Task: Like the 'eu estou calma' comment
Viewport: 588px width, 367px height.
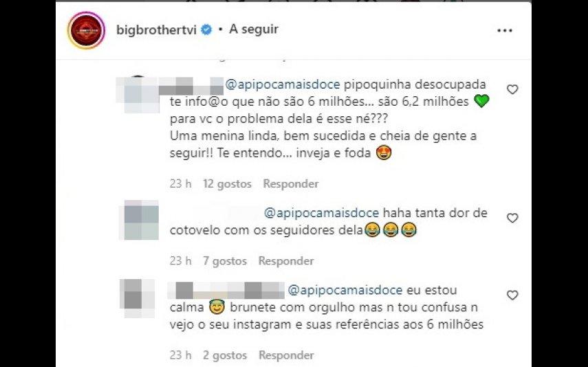Action: pos(512,295)
